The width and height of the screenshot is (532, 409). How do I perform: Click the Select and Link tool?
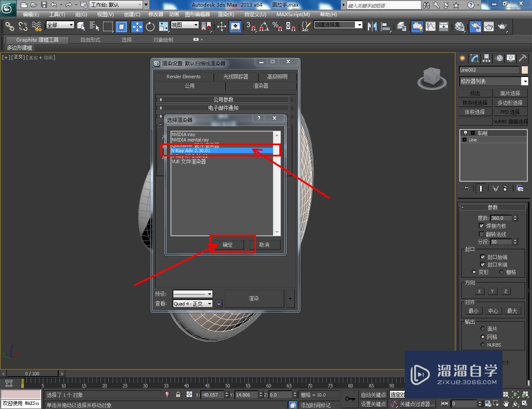coord(10,27)
